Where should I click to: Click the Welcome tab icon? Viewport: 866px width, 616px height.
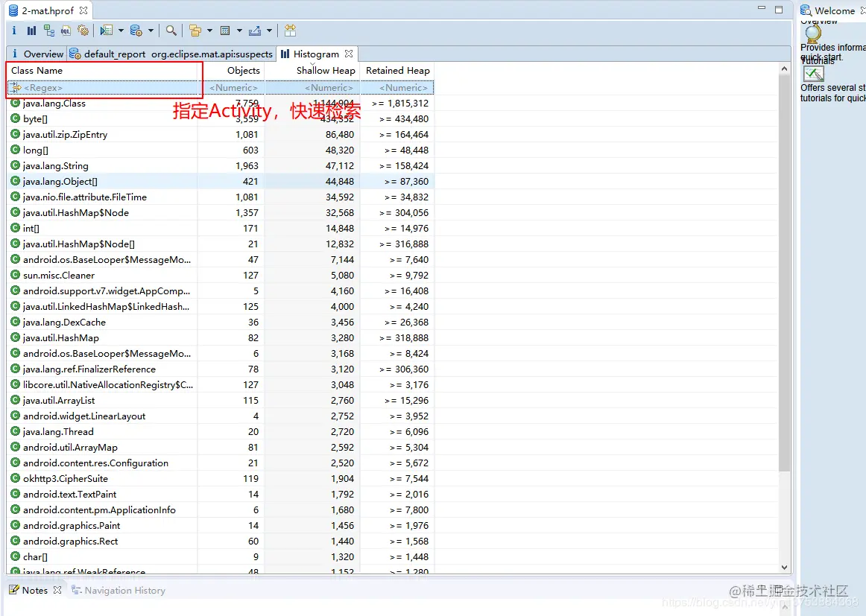click(x=806, y=10)
